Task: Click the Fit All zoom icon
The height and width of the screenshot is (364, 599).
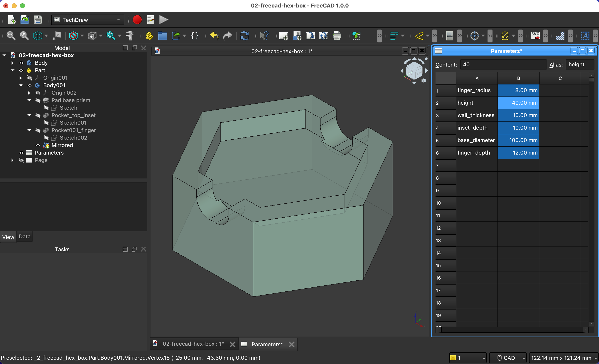Action: (11, 36)
